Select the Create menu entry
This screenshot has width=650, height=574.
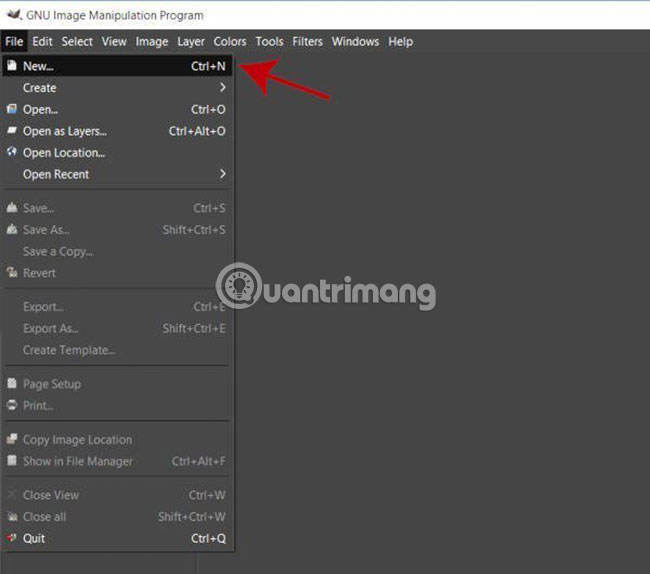tap(117, 87)
